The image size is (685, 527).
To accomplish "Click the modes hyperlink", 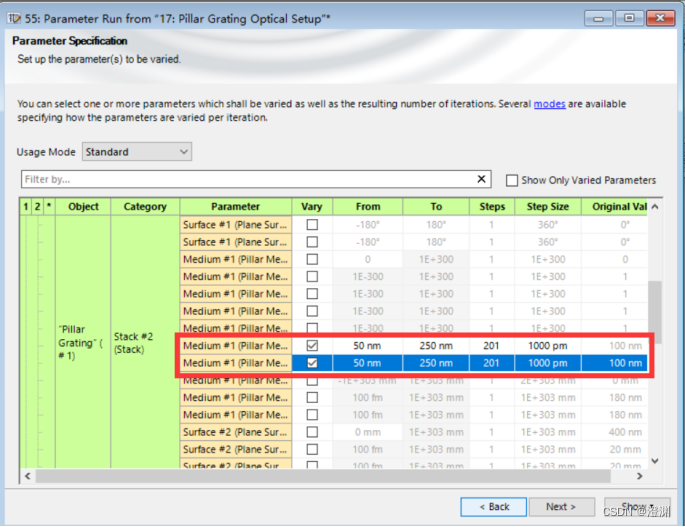I will pyautogui.click(x=549, y=104).
